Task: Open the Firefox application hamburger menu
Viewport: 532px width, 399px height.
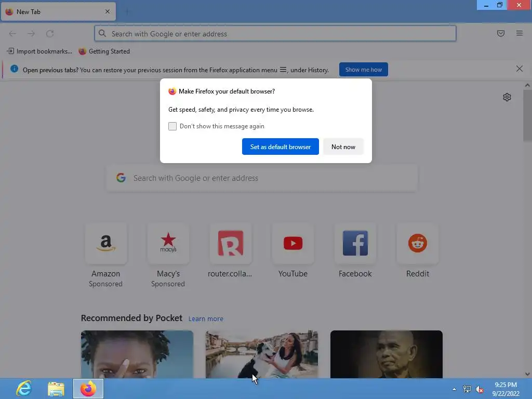Action: pyautogui.click(x=519, y=33)
